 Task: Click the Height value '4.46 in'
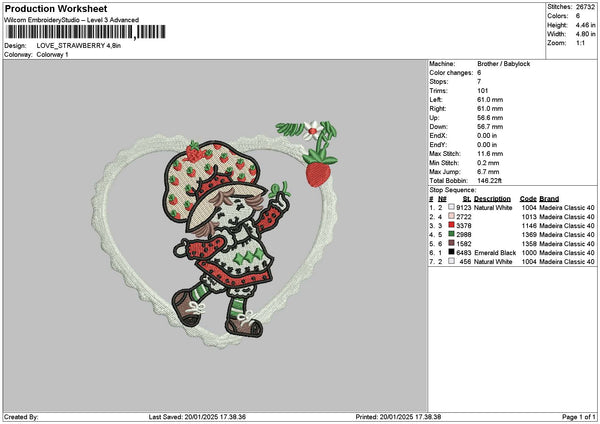click(x=585, y=25)
